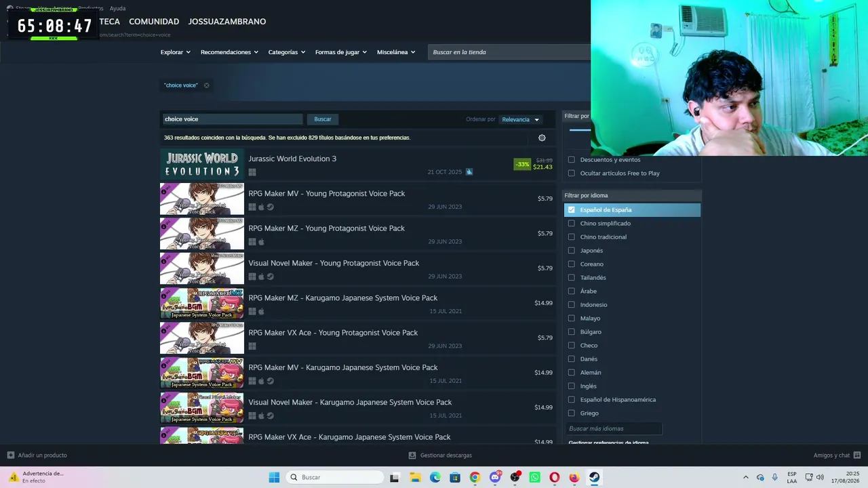Go to the COMUNIDAD tab
The width and height of the screenshot is (868, 488).
(x=154, y=22)
